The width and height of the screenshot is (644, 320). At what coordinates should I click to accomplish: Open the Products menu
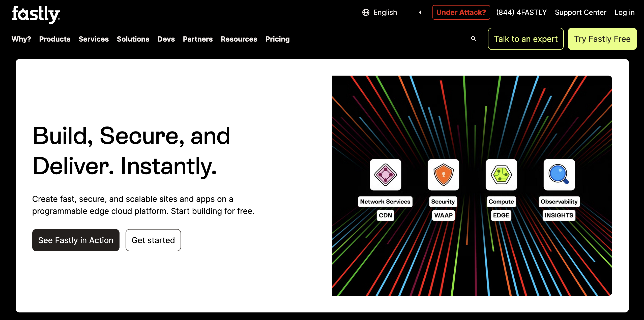(55, 39)
